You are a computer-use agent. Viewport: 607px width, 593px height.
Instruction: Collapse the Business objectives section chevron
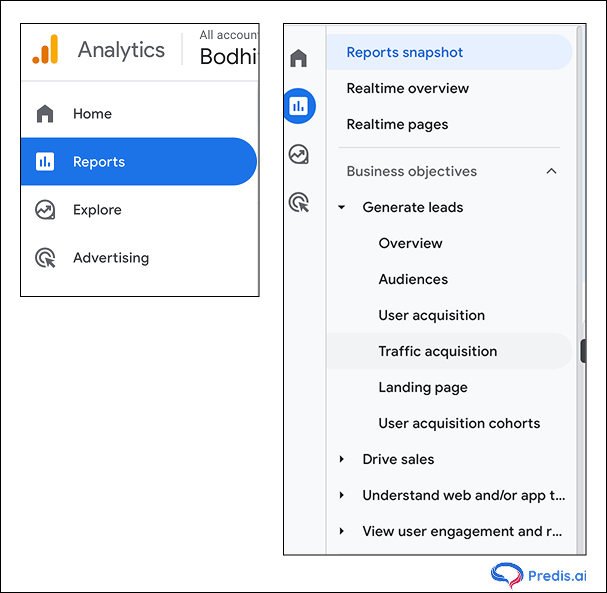(x=551, y=172)
